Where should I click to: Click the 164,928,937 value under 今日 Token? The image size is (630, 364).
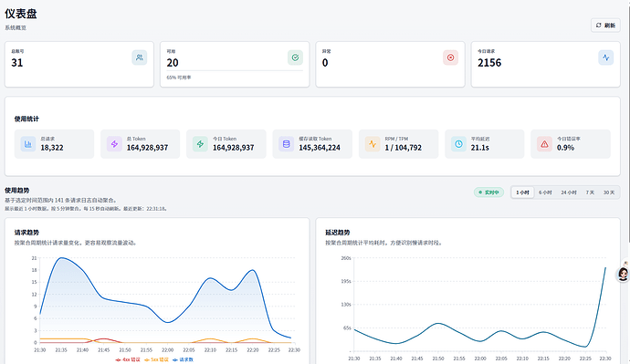[x=234, y=148]
